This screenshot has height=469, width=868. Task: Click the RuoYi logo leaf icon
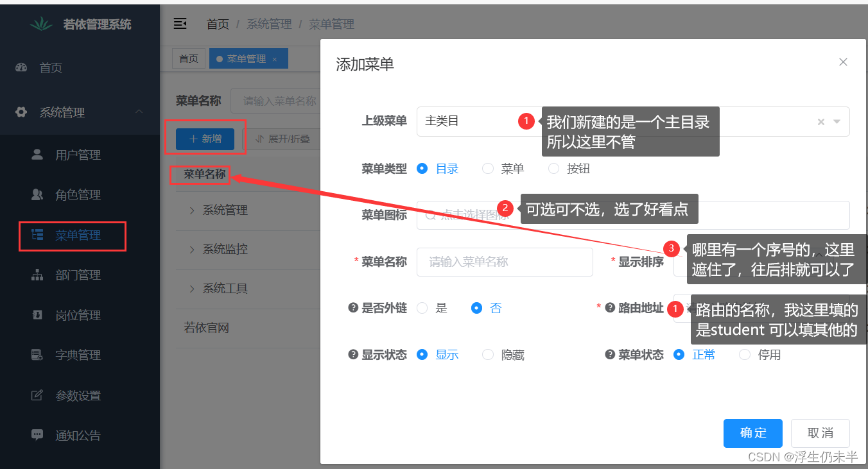tap(41, 24)
